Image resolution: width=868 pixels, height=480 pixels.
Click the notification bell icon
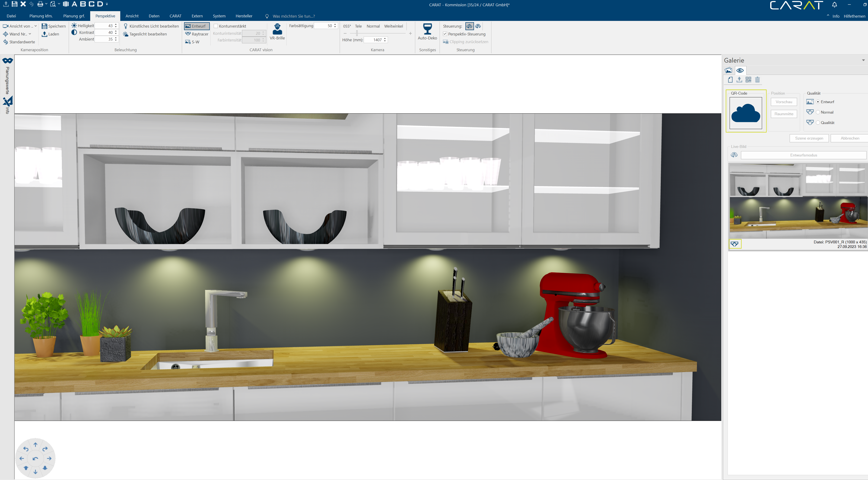click(835, 5)
